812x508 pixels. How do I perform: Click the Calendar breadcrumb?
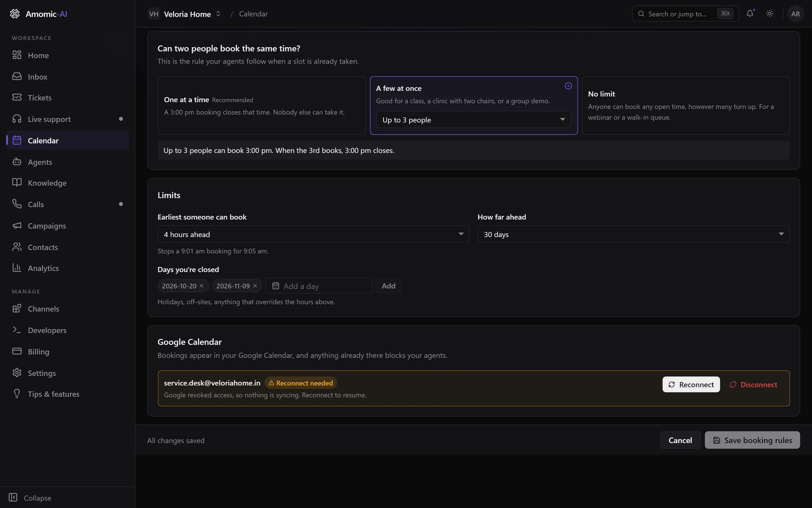[x=253, y=14]
